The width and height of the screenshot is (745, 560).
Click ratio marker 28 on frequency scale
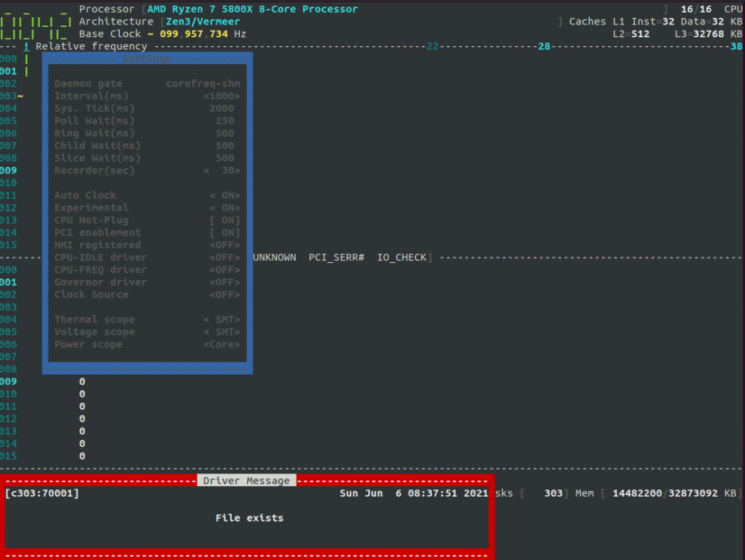pos(544,47)
